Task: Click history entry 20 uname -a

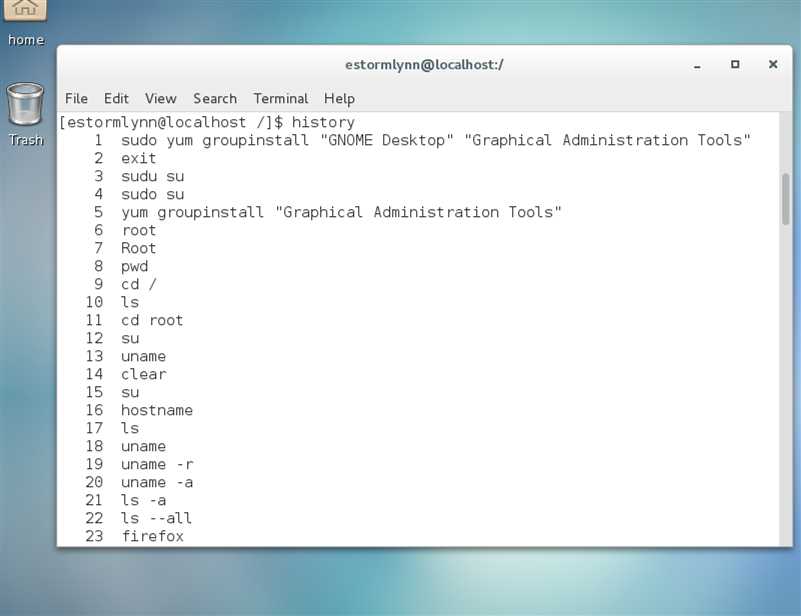Action: pyautogui.click(x=139, y=482)
